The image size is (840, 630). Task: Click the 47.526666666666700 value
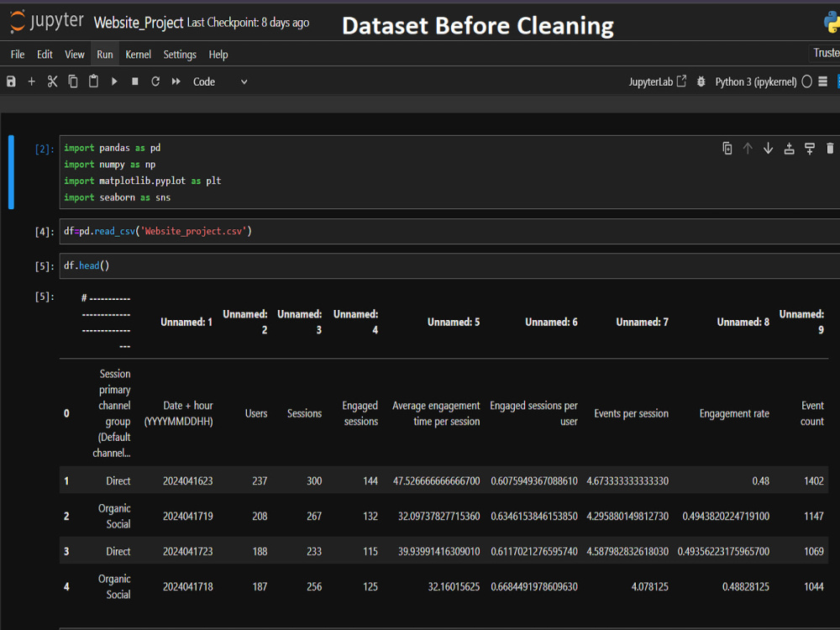(436, 480)
